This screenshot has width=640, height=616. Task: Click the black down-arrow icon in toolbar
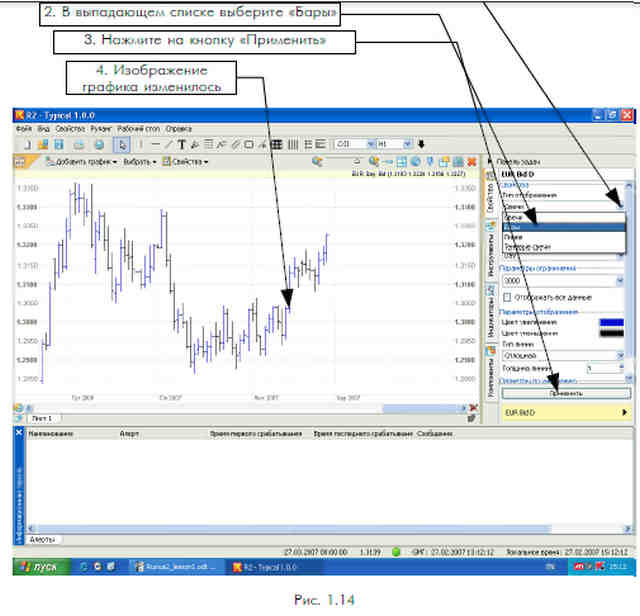point(421,144)
